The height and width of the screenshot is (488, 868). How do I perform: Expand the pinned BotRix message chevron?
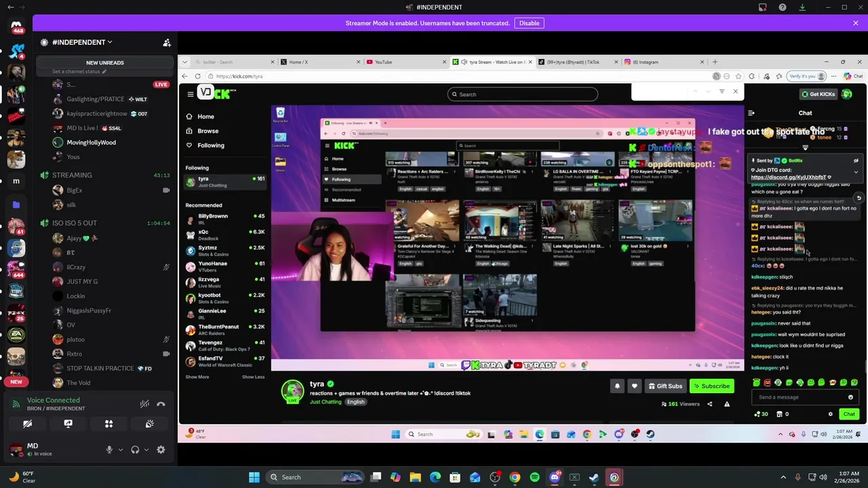856,172
